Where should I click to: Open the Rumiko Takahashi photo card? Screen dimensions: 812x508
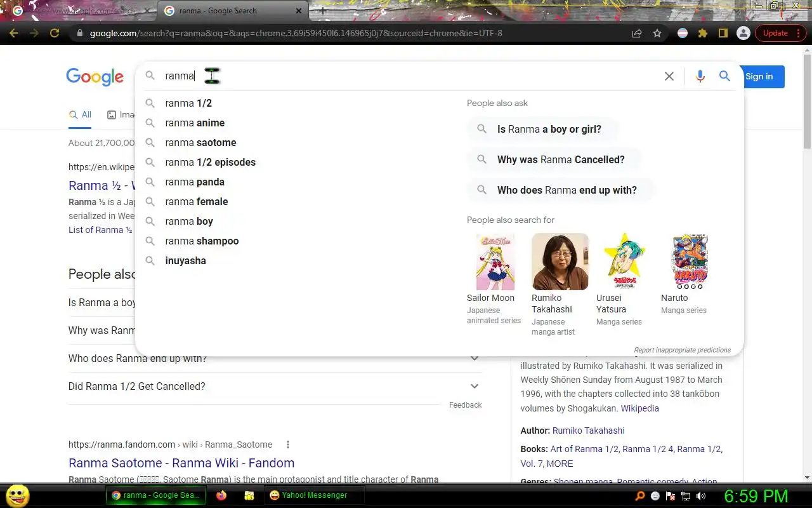[x=560, y=262]
